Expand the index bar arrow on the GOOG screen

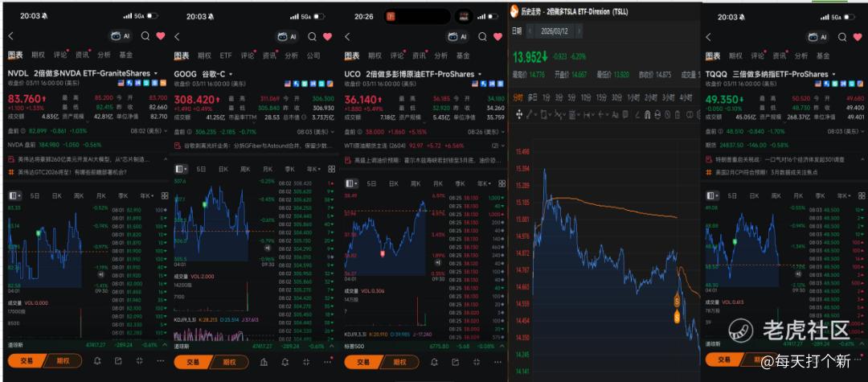tap(332, 346)
